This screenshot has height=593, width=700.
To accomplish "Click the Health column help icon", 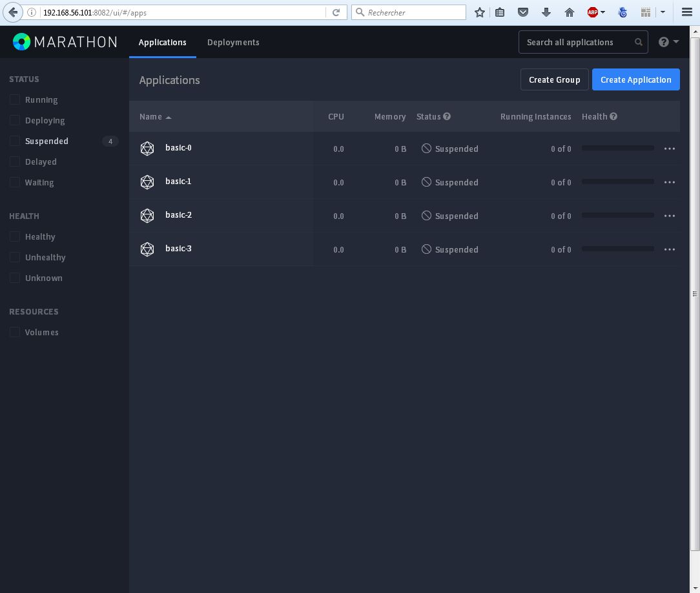I will click(x=613, y=116).
